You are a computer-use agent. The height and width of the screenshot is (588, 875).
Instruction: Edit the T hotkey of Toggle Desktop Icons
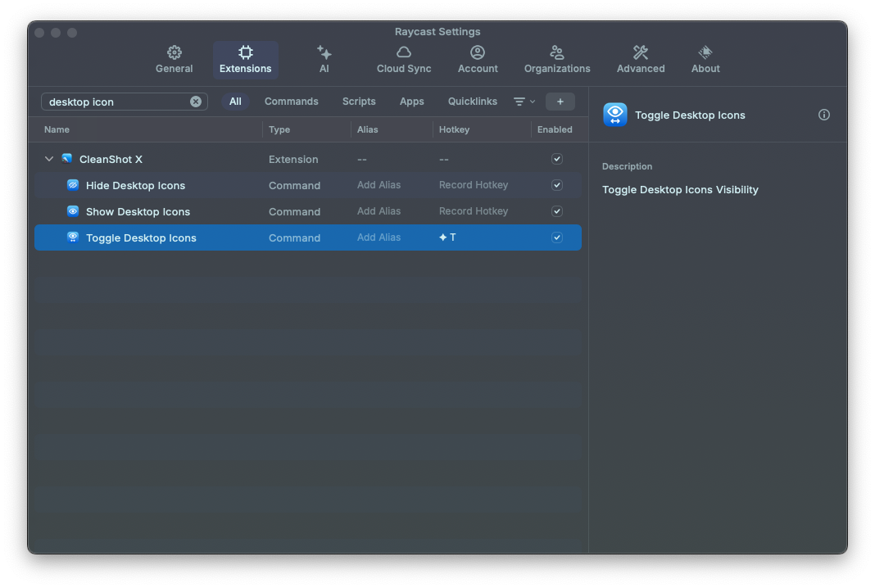tap(447, 237)
